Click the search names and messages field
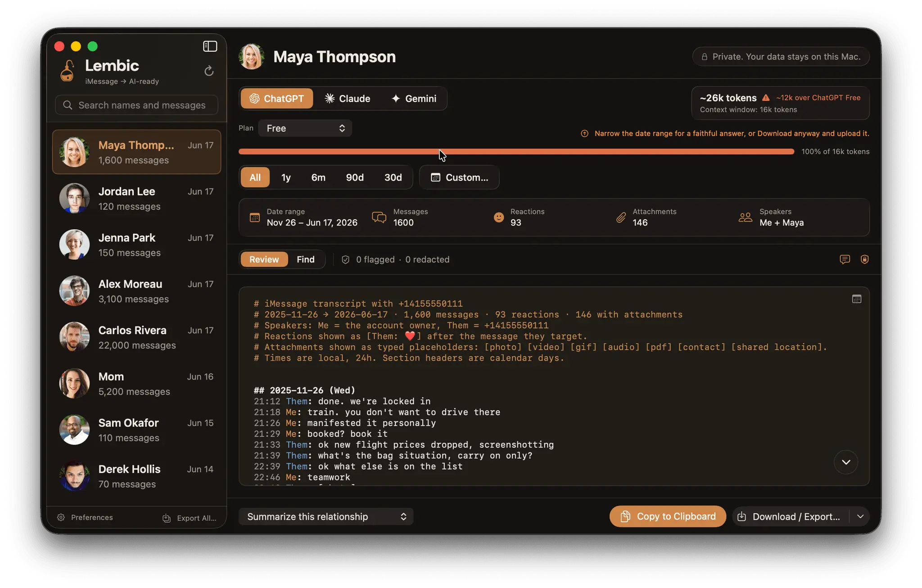This screenshot has height=588, width=922. point(136,105)
